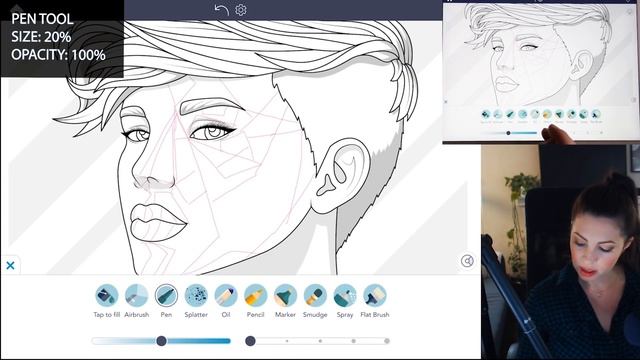Adjust the brush size slider handle
Image resolution: width=640 pixels, height=360 pixels.
point(161,341)
